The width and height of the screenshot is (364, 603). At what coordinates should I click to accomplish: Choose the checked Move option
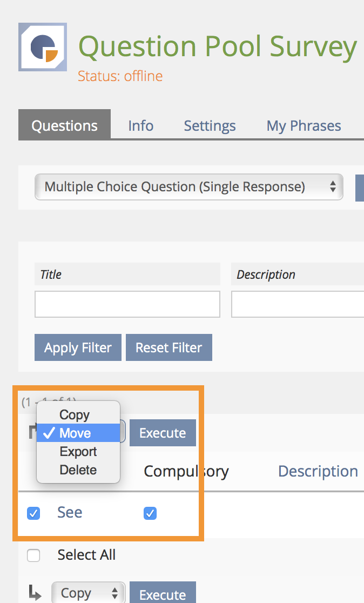76,433
